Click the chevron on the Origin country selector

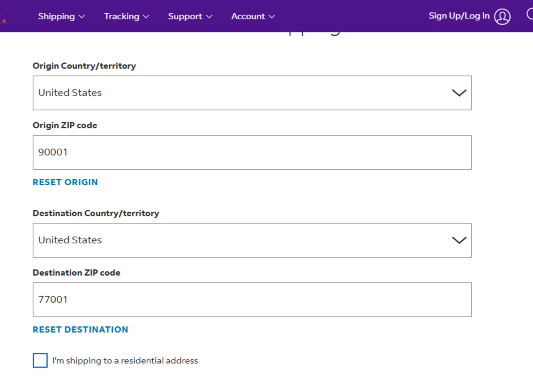tap(459, 93)
